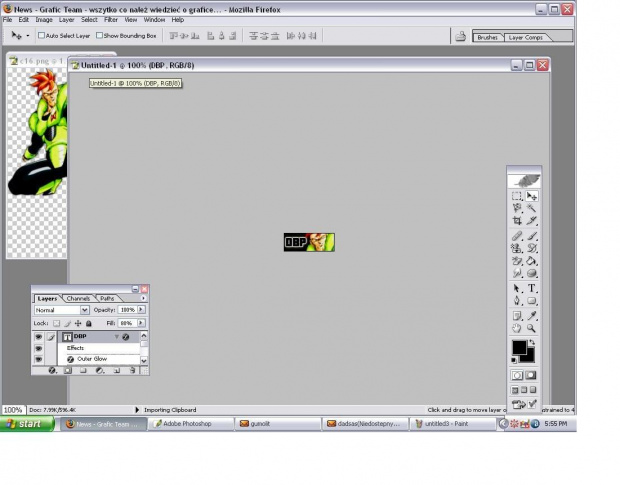Open Layers panel flyout menu arrow
This screenshot has width=620, height=485.
pos(143,298)
